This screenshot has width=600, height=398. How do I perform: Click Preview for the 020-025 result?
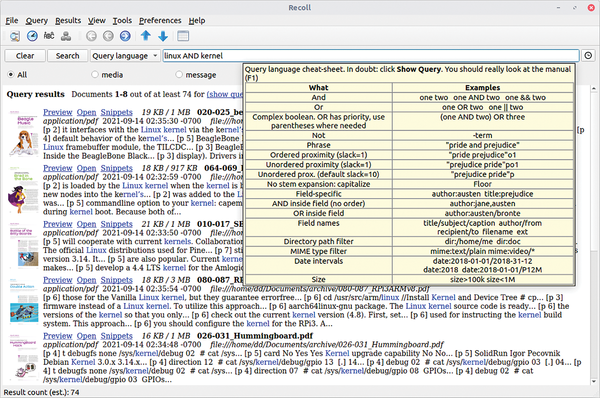click(58, 112)
